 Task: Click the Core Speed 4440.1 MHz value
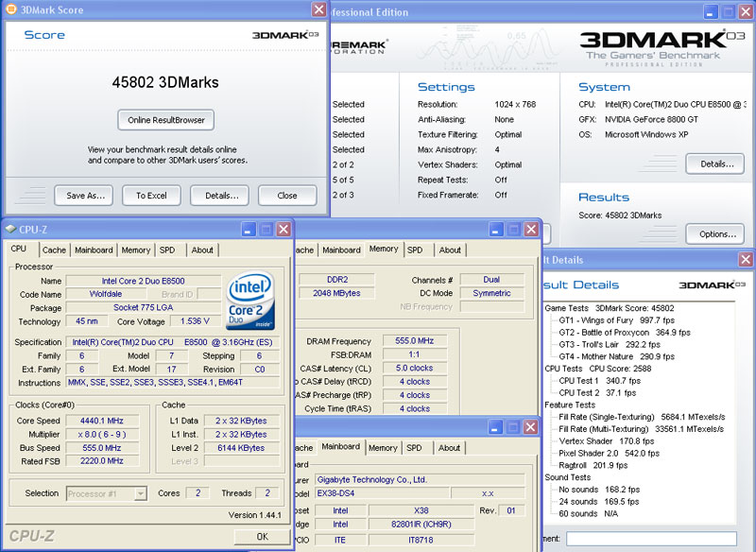(102, 421)
